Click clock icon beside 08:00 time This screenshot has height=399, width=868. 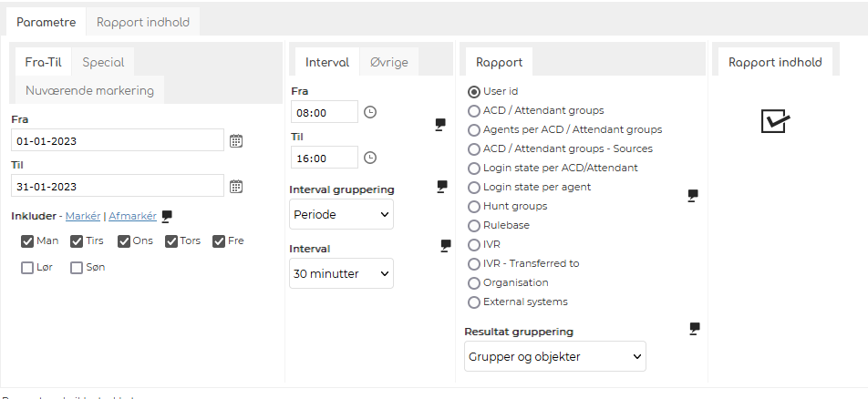(370, 112)
